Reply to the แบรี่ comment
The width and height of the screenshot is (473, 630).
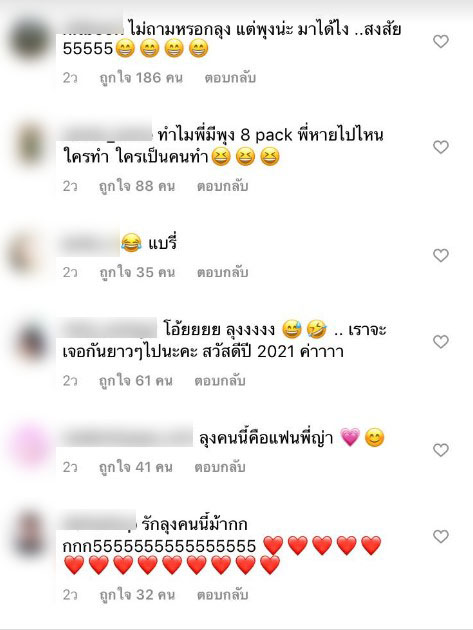[x=222, y=272]
